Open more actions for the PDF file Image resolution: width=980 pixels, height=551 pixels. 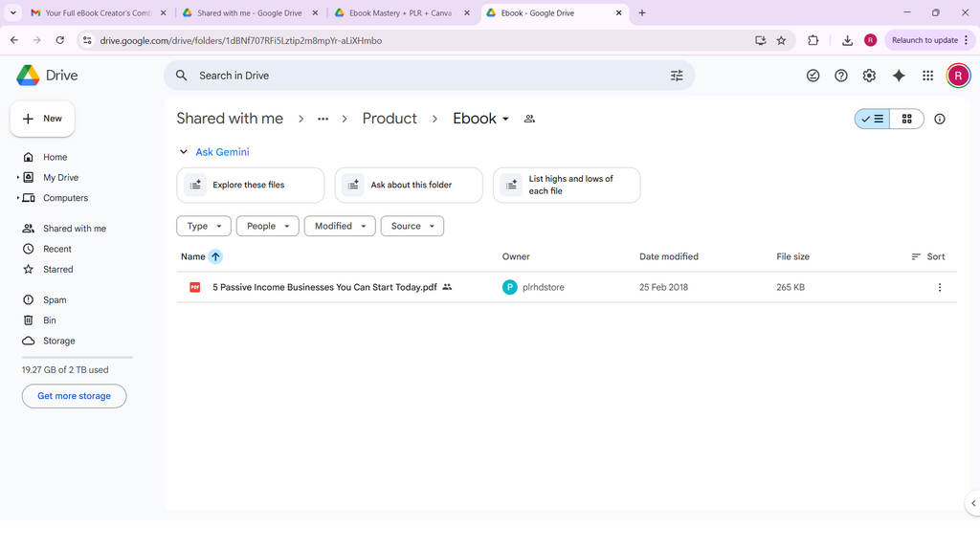pos(939,286)
